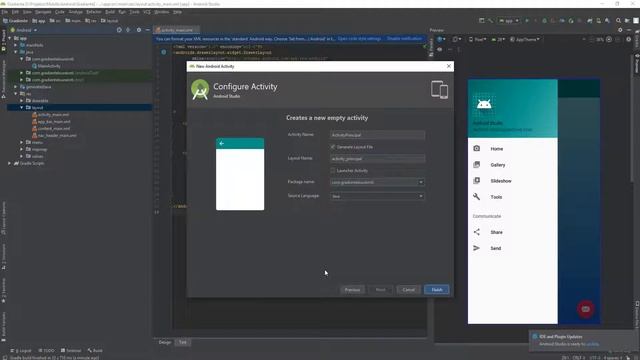Hide the Project panel with the minus icon
This screenshot has width=640, height=360.
tap(147, 30)
